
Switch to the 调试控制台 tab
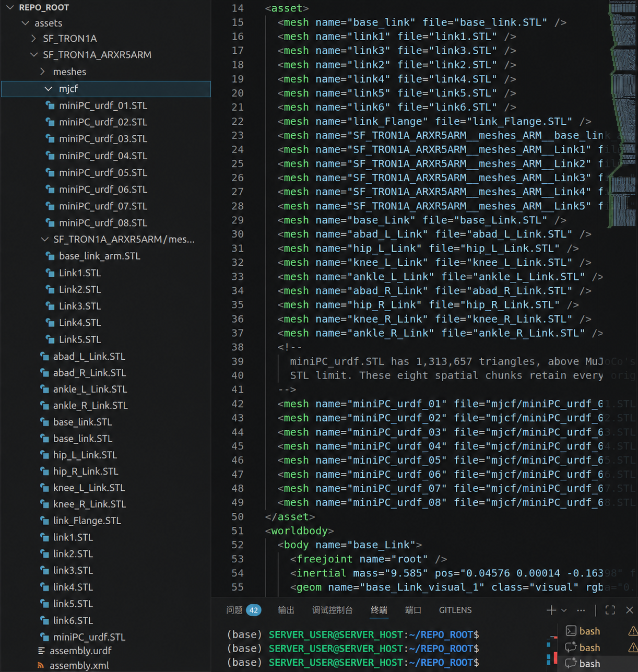tap(333, 610)
